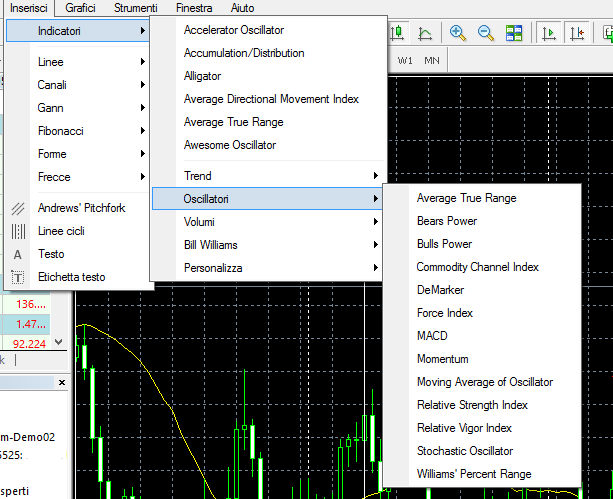Click the candlestick chart icon
Image resolution: width=613 pixels, height=499 pixels.
(x=397, y=32)
